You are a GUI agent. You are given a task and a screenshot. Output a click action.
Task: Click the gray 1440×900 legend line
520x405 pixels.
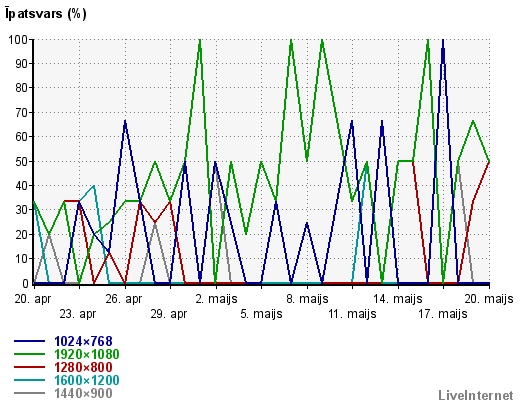tap(29, 393)
